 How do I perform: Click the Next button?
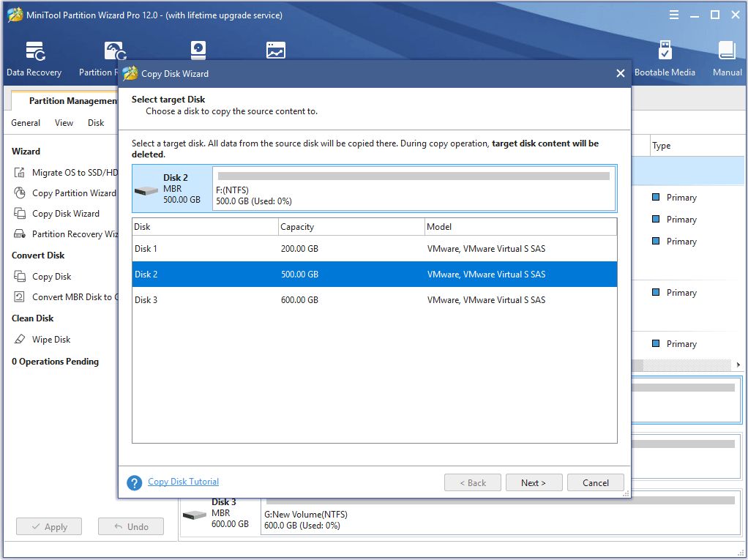coord(534,482)
